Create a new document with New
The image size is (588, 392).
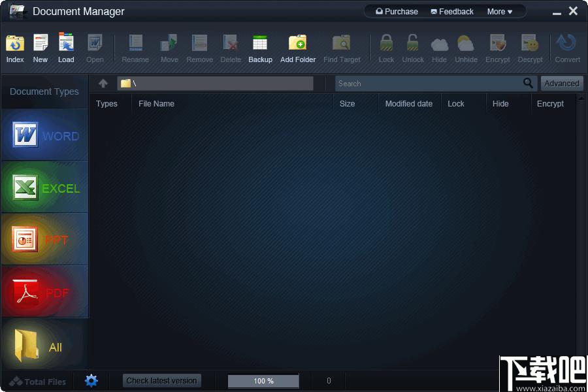click(x=41, y=48)
